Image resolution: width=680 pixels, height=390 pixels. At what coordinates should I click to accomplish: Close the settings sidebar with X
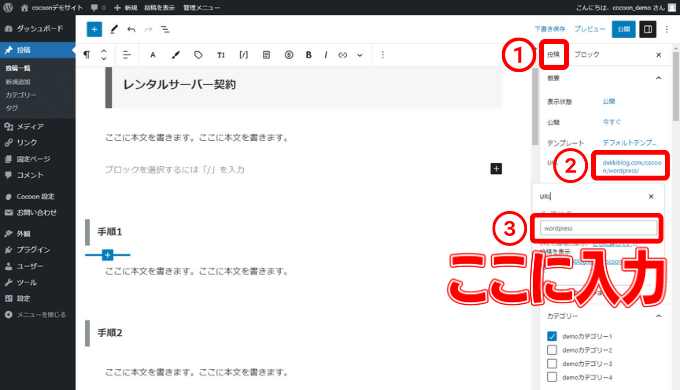[x=658, y=55]
